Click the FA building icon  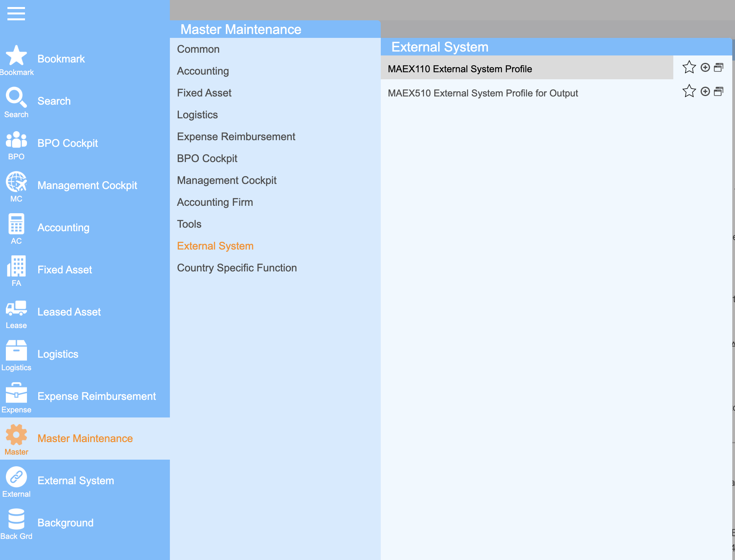coord(16,266)
